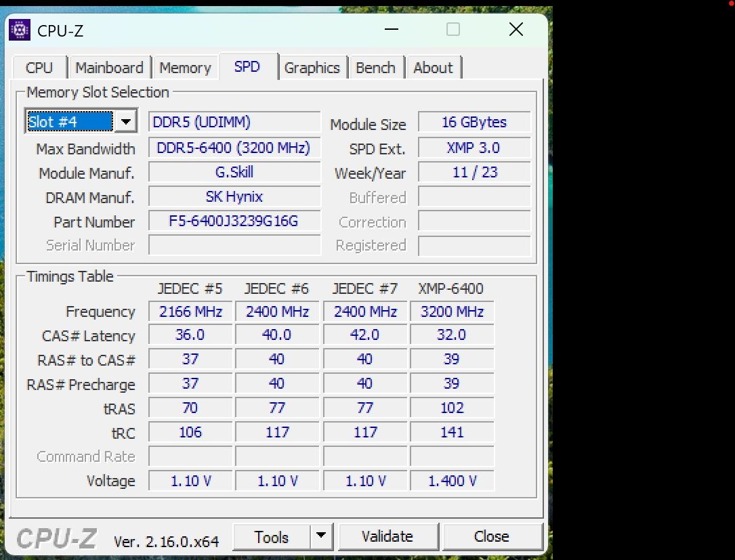Click the empty Registered field

coord(474,245)
